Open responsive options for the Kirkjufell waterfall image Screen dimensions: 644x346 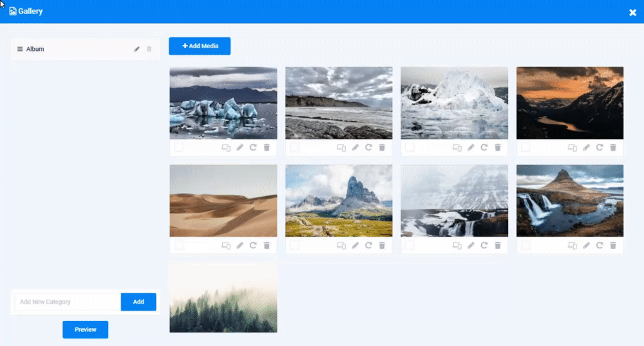coord(572,246)
